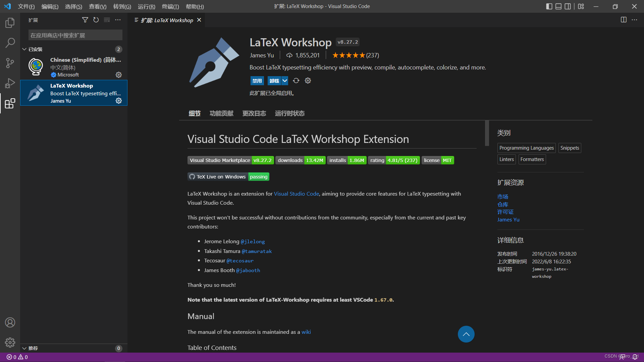Open the Run menu
The image size is (644, 362).
click(x=146, y=6)
